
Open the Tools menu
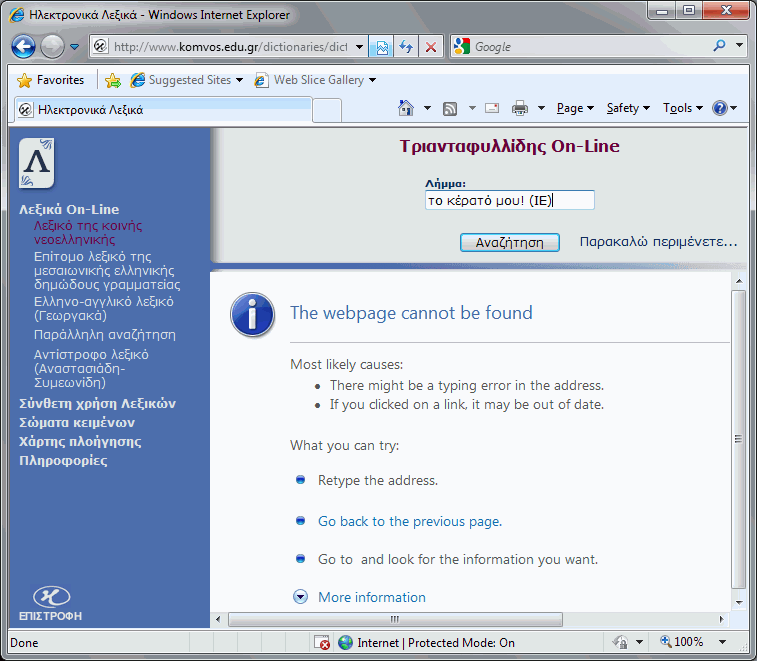point(683,108)
